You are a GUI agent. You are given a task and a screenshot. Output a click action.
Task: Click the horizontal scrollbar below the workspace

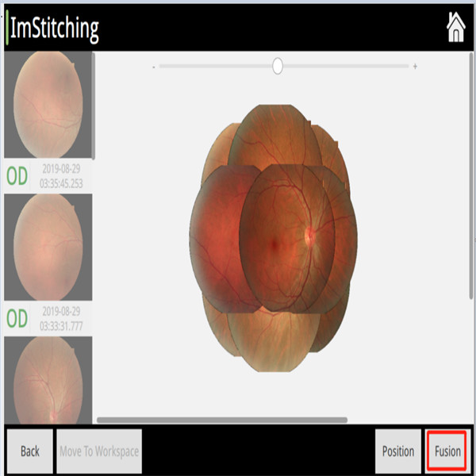[222, 420]
